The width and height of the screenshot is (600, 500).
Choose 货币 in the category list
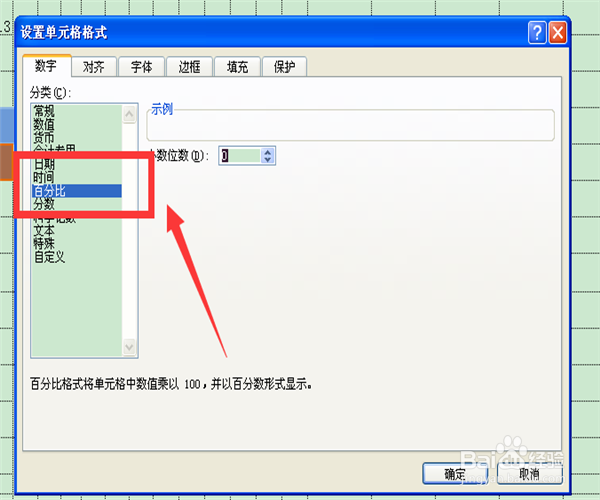(44, 137)
